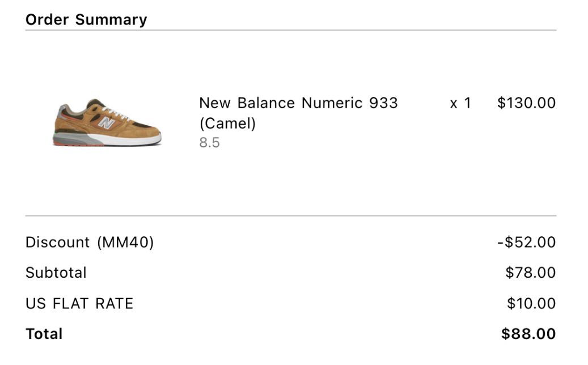This screenshot has height=365, width=588.
Task: Click the white laces on the sneaker
Action: pos(117,111)
